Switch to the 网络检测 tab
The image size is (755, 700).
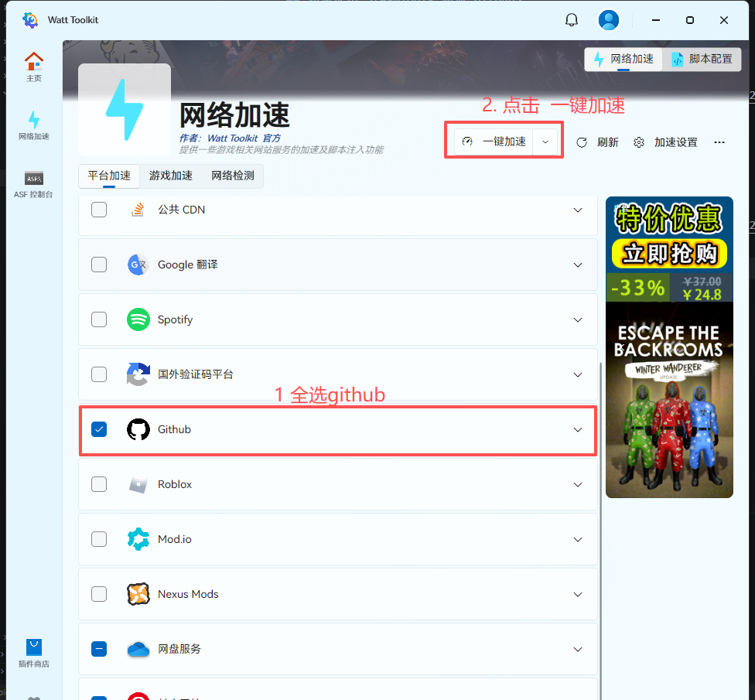233,176
